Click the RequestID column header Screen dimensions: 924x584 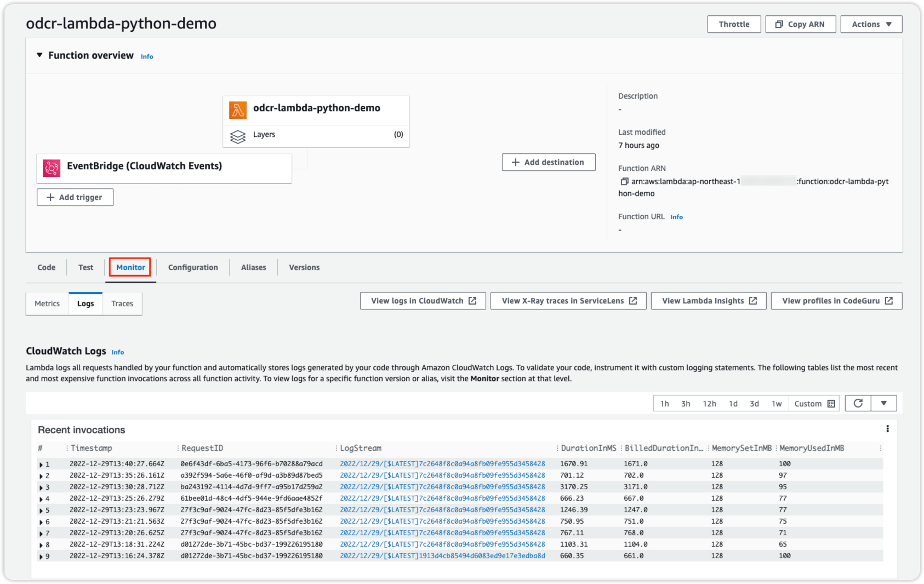point(202,448)
